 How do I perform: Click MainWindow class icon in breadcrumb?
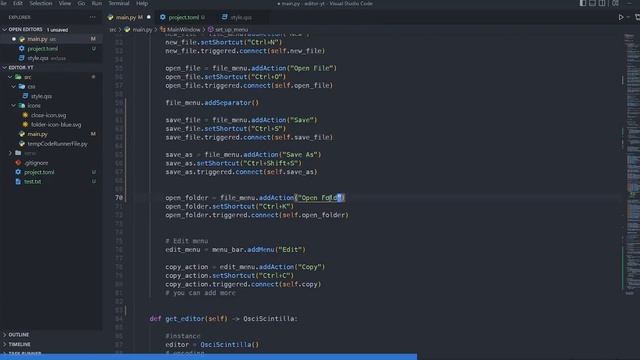(x=163, y=29)
